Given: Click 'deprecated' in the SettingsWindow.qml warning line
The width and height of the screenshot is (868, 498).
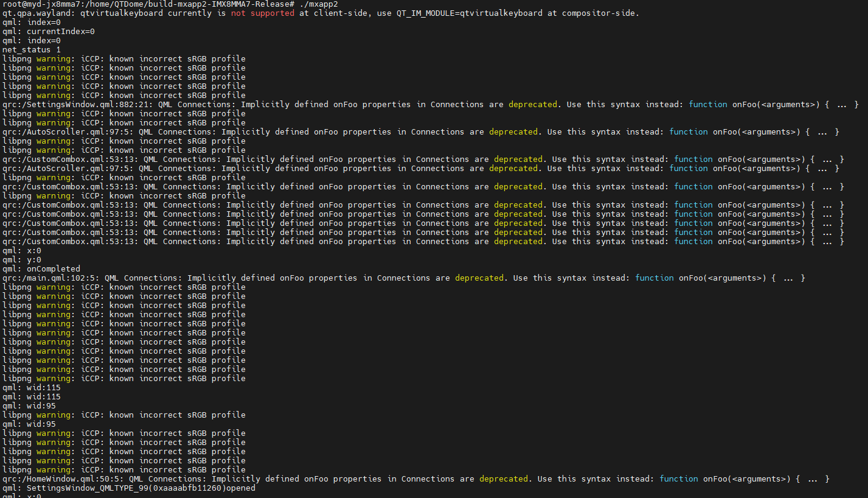Looking at the screenshot, I should pyautogui.click(x=533, y=104).
